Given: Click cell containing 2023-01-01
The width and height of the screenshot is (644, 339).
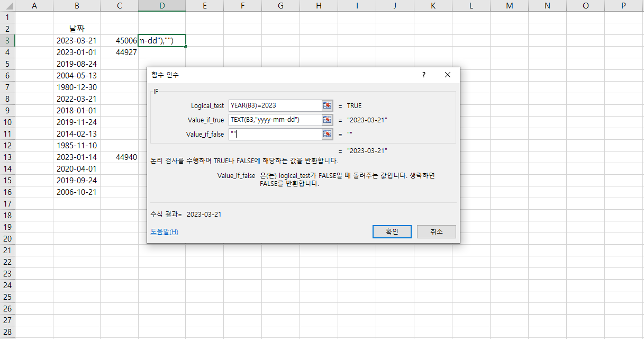Looking at the screenshot, I should pyautogui.click(x=77, y=52).
